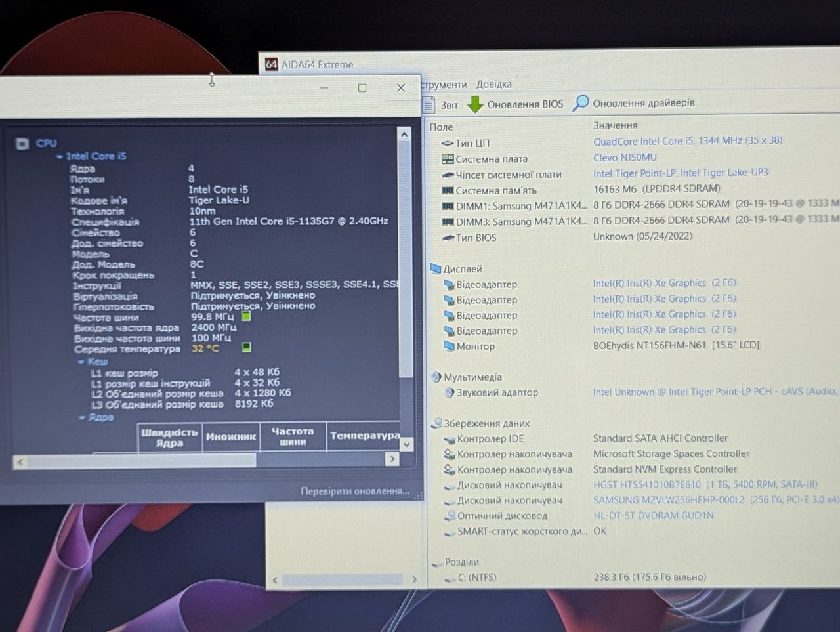The height and width of the screenshot is (632, 840).
Task: Click the Дисплей group icon
Action: (x=436, y=268)
